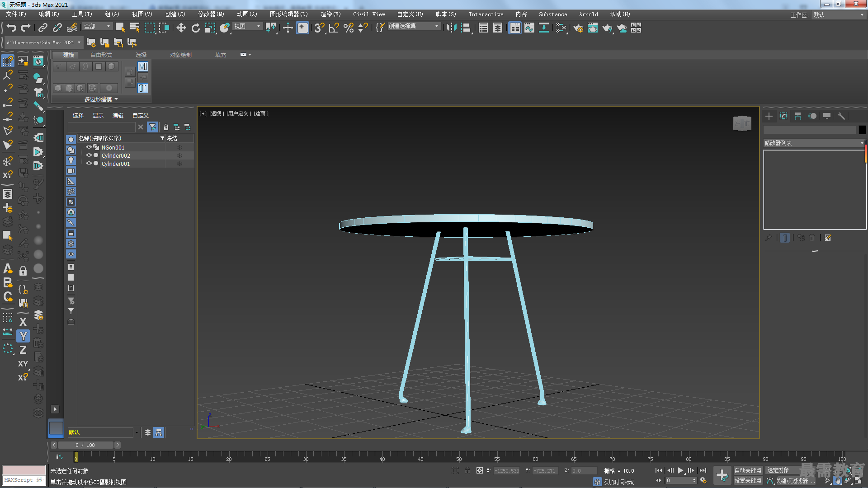Choose the Rectangular Selection Region tool
Image resolution: width=868 pixels, height=488 pixels.
[x=149, y=28]
